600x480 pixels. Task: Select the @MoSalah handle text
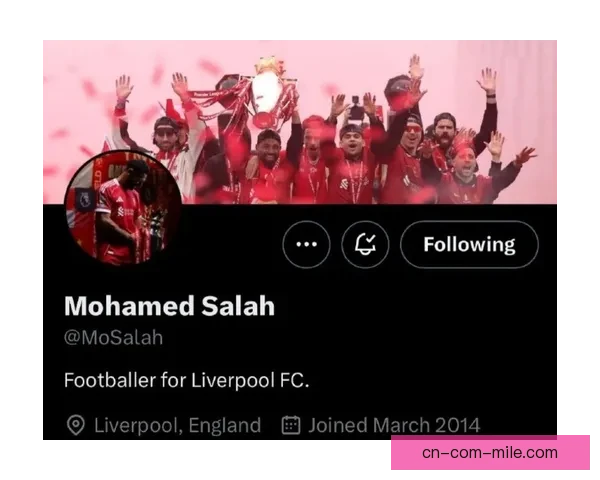tap(113, 338)
